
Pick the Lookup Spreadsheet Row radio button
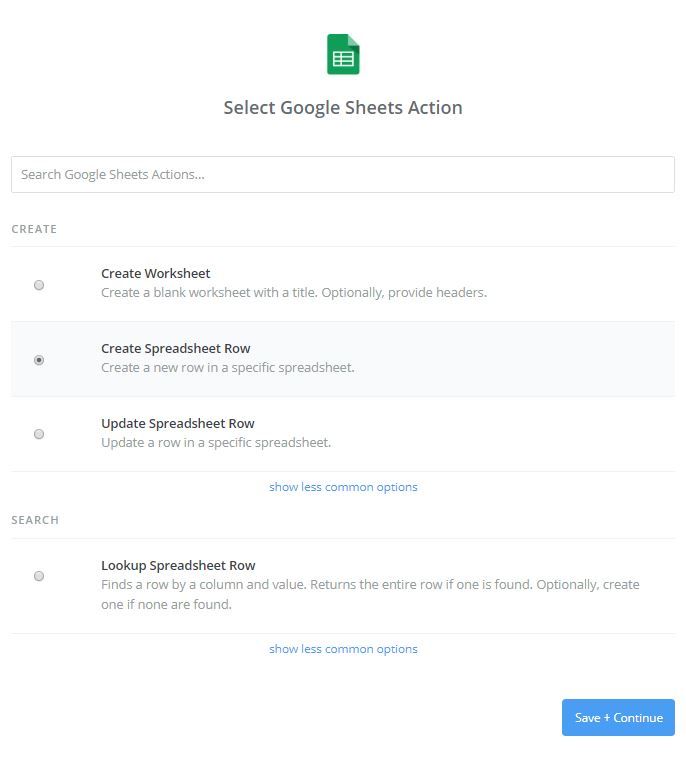[39, 576]
